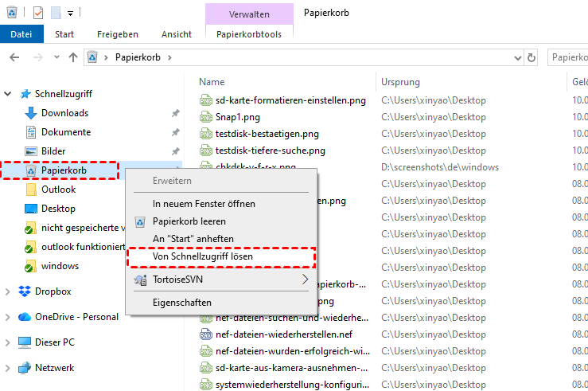588x391 pixels.
Task: Click the Netzwerk icon in the sidebar
Action: coord(24,368)
